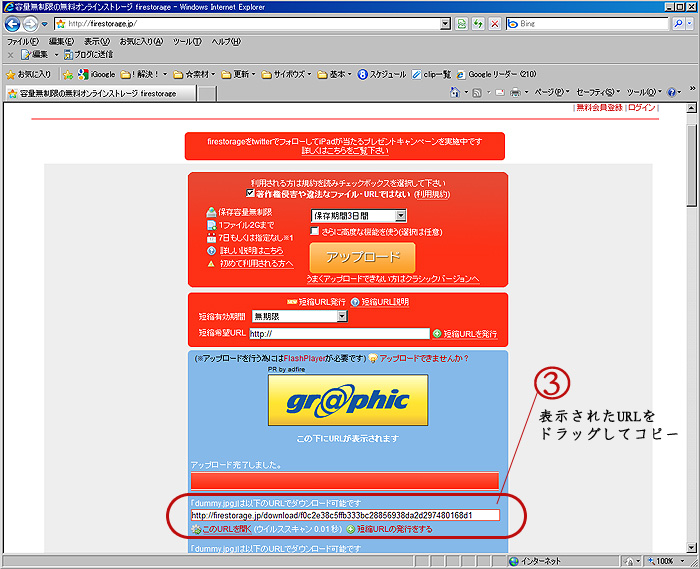Click the 短縮URL説明 help link
The image size is (700, 569).
point(385,302)
